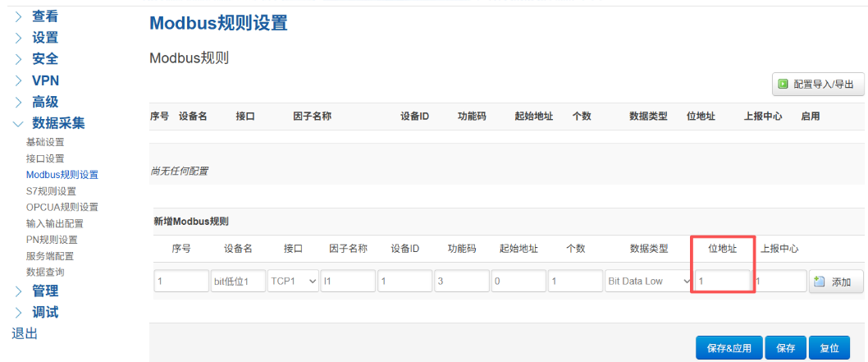This screenshot has height=362, width=868.
Task: Click the 起始地址 input field
Action: [519, 282]
